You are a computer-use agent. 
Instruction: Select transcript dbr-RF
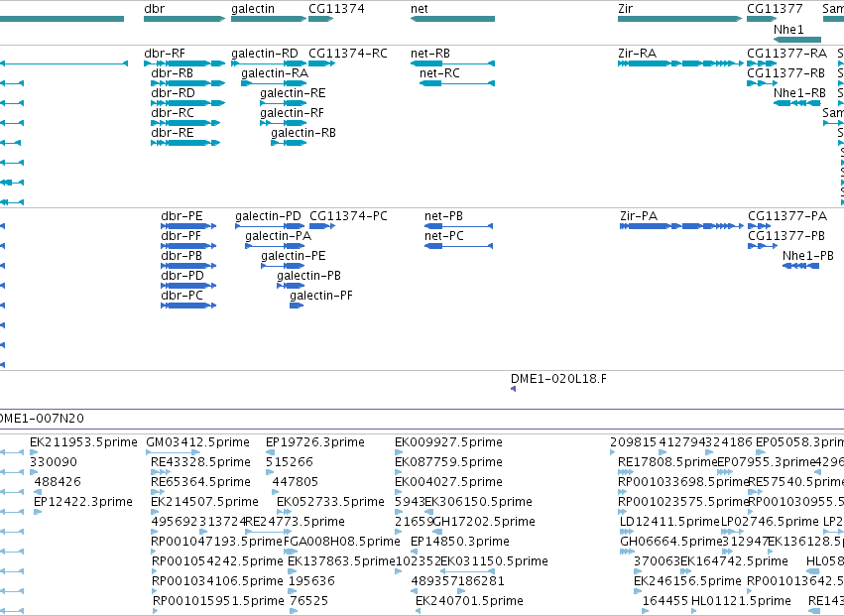(184, 63)
